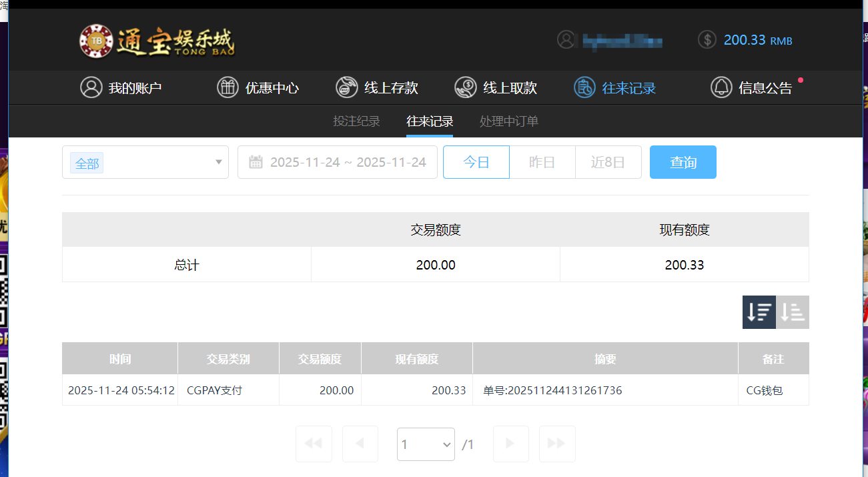Select the 优惠中心 promotions icon
Viewport: 868px width, 477px height.
[x=227, y=87]
